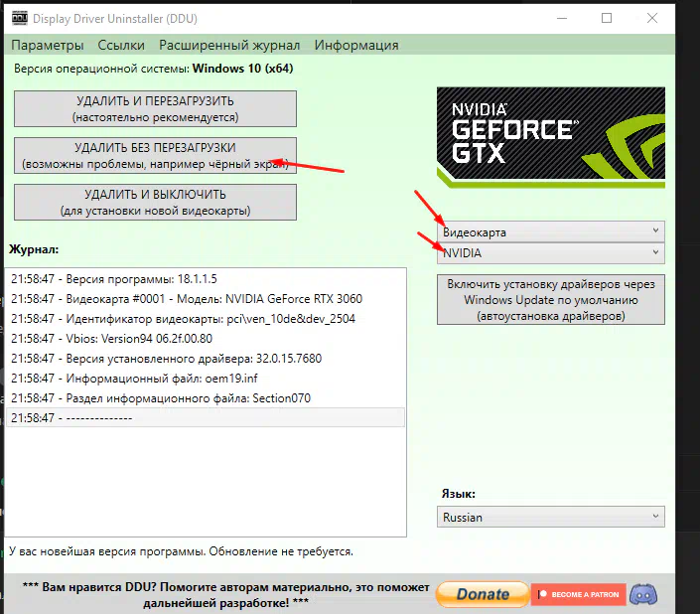Click the update status message at bottom
This screenshot has width=700, height=614.
181,551
